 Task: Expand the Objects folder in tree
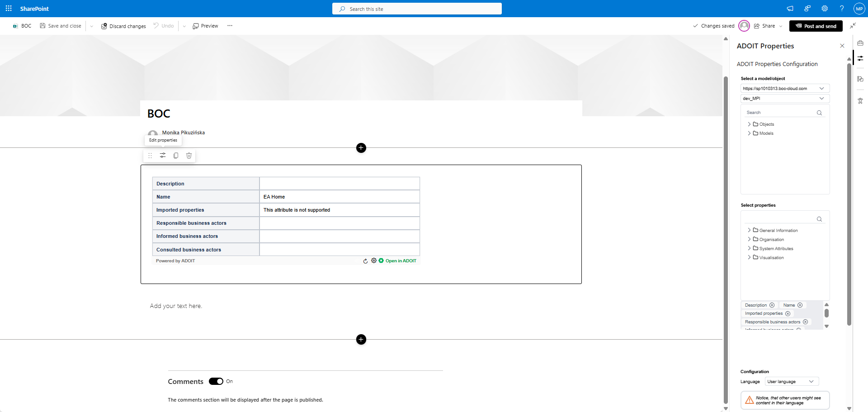749,124
